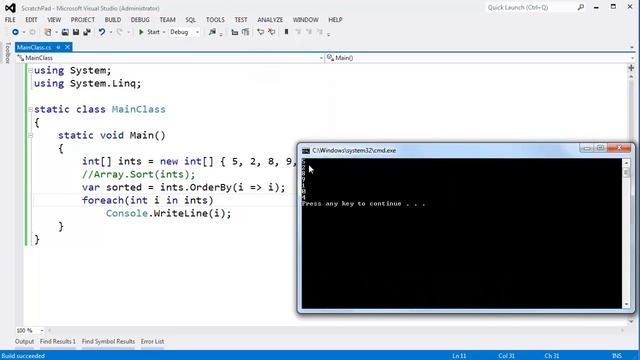Click the New Project toolbar icon
Screen dimensions: 640x360
[x=48, y=32]
